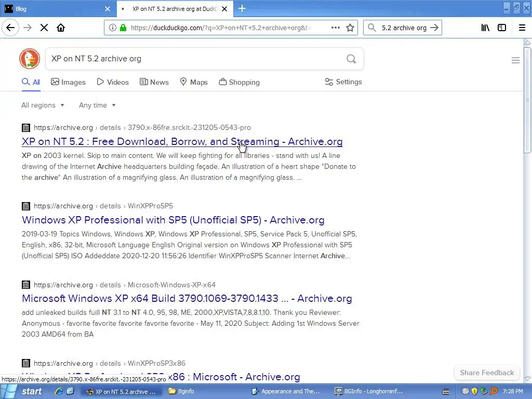The image size is (532, 399).
Task: Click orange magnifier tray icon
Action: (x=494, y=391)
